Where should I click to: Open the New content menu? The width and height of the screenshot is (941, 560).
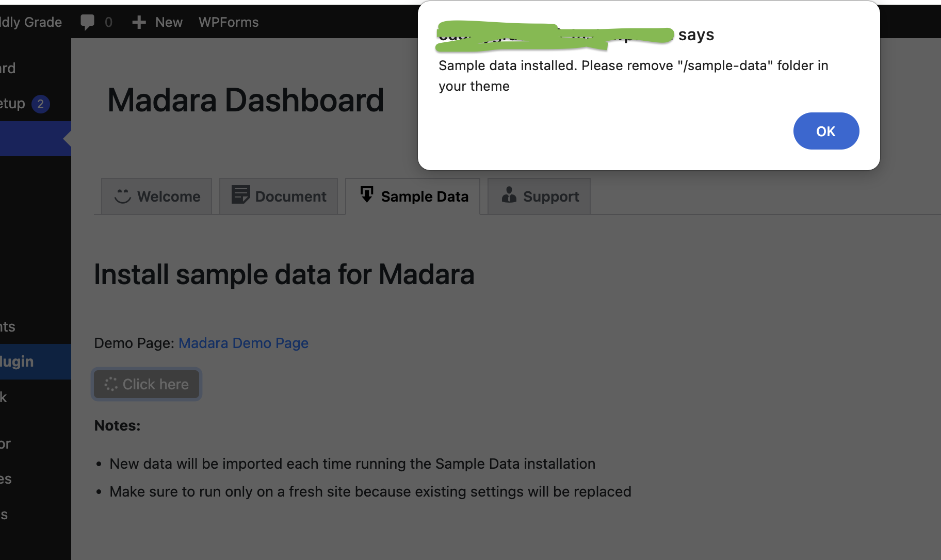click(x=157, y=22)
